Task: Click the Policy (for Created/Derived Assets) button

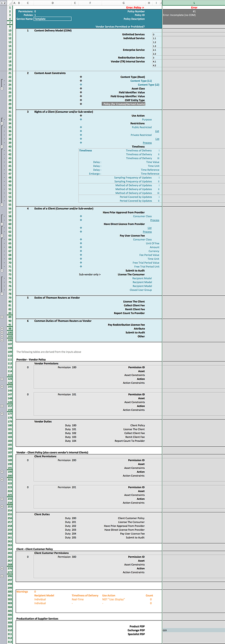Action: [123, 104]
